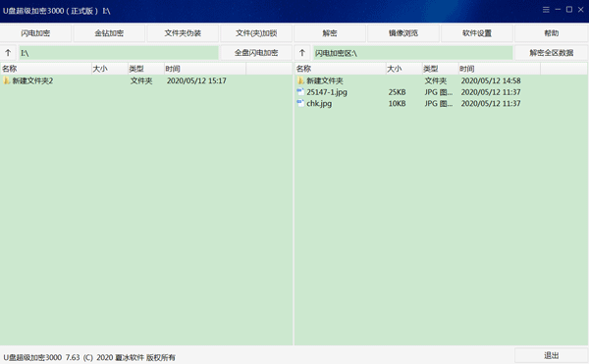Click 2020/05/12 14:58 timestamp

(491, 80)
